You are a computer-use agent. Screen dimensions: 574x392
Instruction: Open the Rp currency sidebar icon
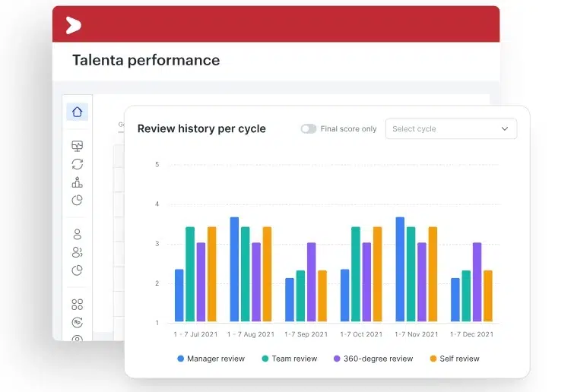tap(77, 322)
